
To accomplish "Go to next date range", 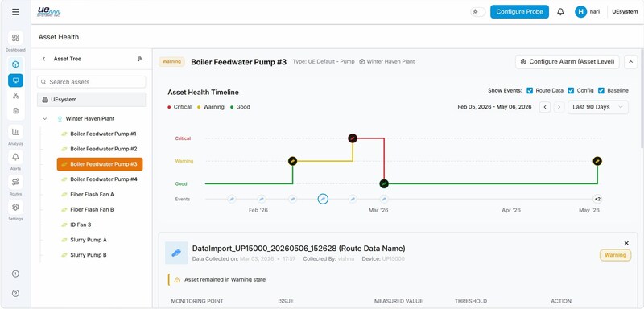I will pyautogui.click(x=559, y=107).
